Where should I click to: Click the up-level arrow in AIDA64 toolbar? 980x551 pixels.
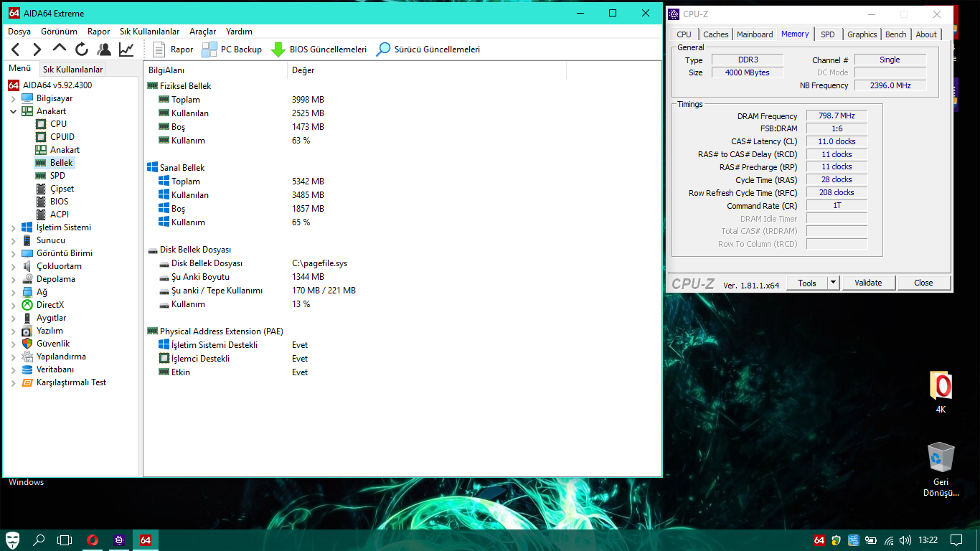[60, 49]
